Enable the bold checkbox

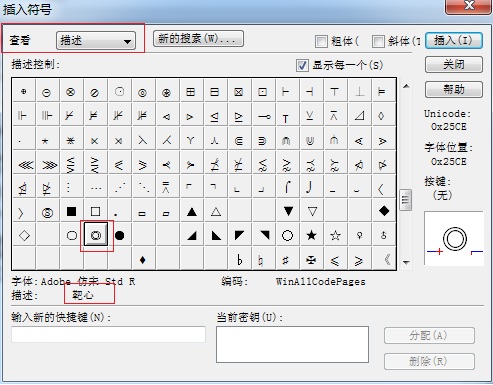(x=321, y=42)
